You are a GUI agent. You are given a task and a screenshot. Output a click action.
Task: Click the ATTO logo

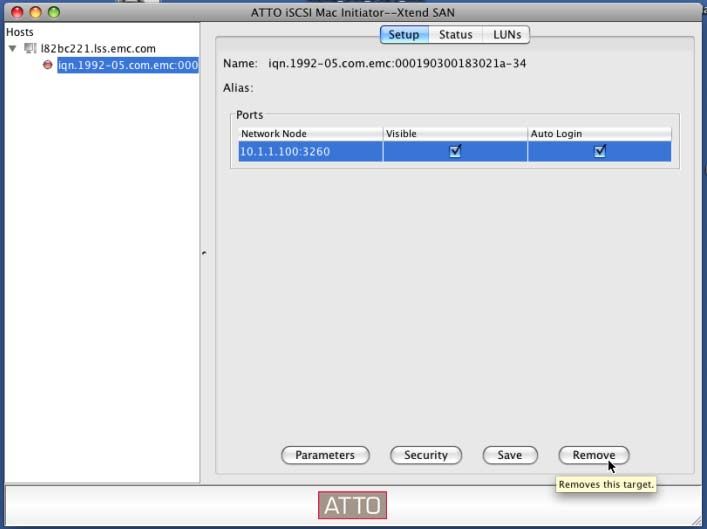[352, 505]
